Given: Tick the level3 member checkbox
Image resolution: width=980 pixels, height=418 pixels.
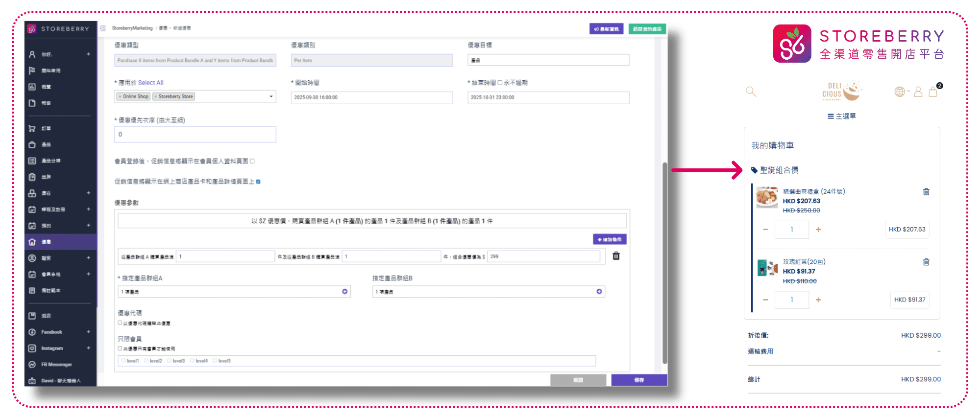Looking at the screenshot, I should point(170,361).
